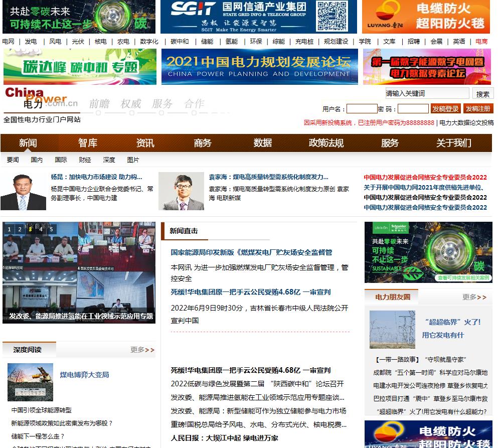Click the 杨昆 portrait thumbnail
This screenshot has width=500, height=448.
point(23,191)
